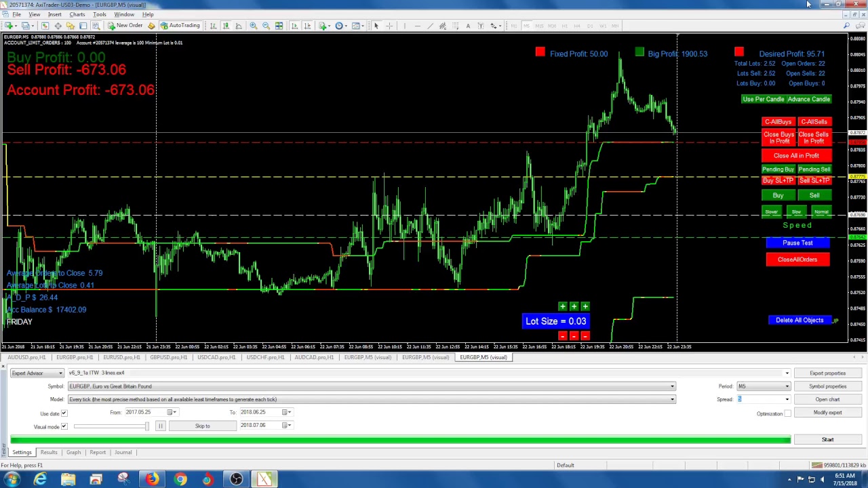Toggle the Use Per Candle button
This screenshot has width=868, height=488.
(764, 99)
